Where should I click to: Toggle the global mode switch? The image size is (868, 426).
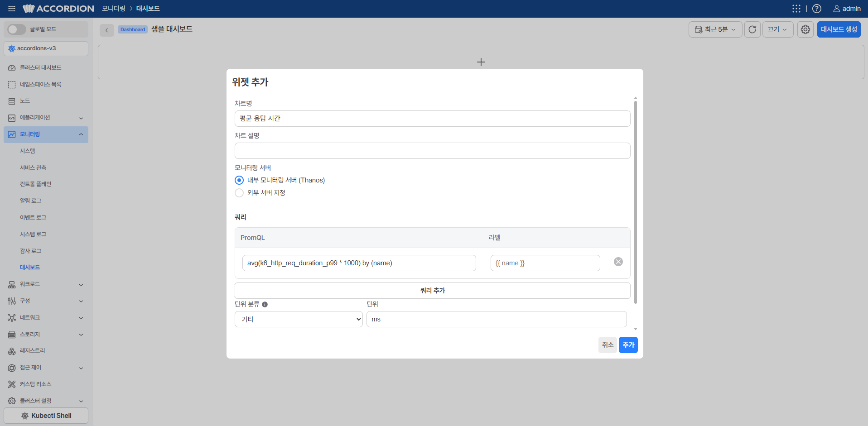coord(17,29)
